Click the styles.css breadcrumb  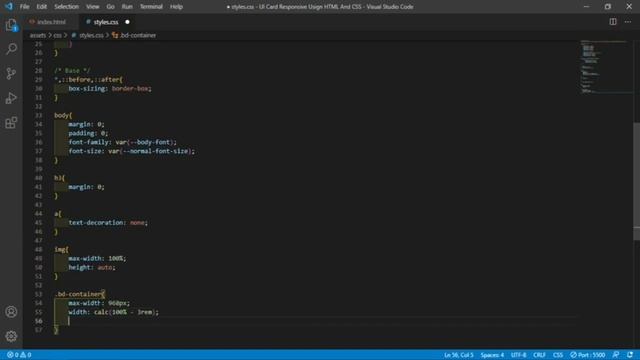[x=91, y=36]
